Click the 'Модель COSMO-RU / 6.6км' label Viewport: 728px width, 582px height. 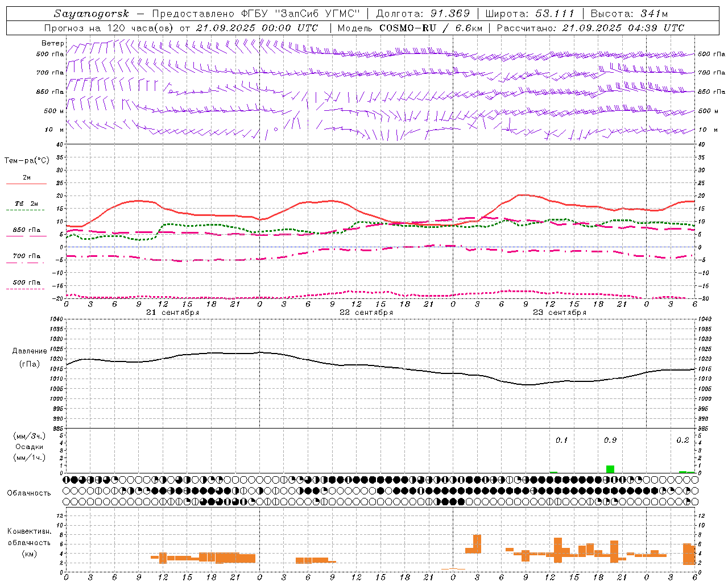(x=410, y=28)
